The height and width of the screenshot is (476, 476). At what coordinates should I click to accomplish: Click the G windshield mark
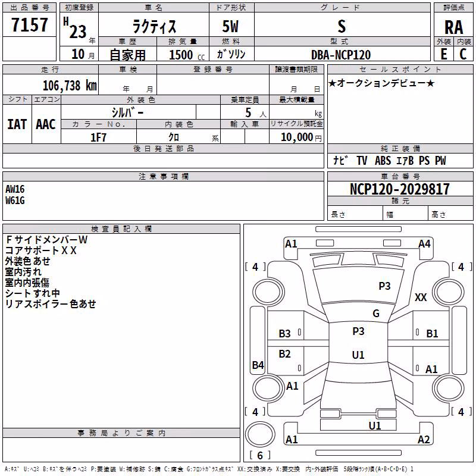[x=376, y=313]
